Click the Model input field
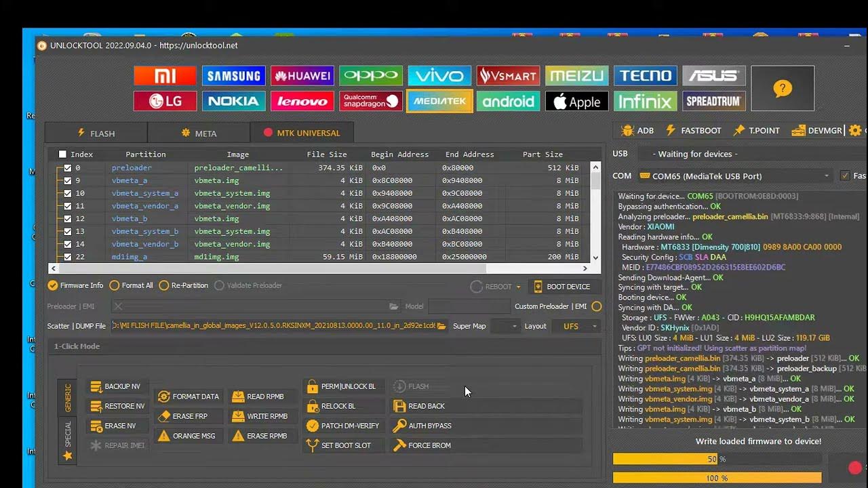868x488 pixels. 468,306
